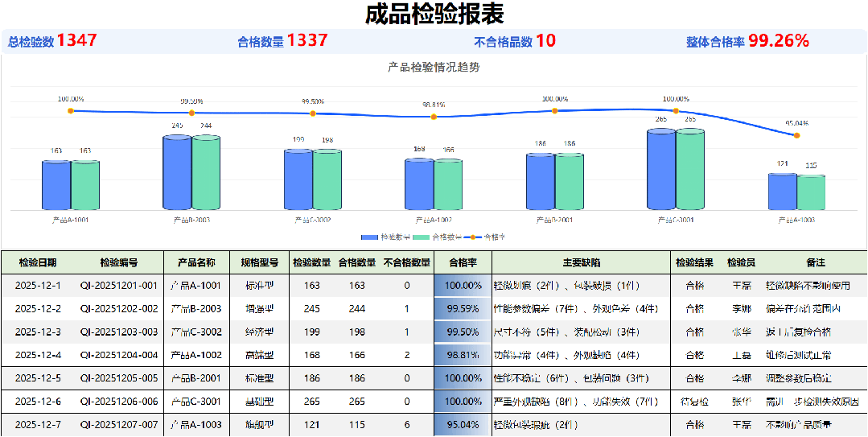
Task: Click the 99.59% pass rate cell in table
Action: (463, 308)
